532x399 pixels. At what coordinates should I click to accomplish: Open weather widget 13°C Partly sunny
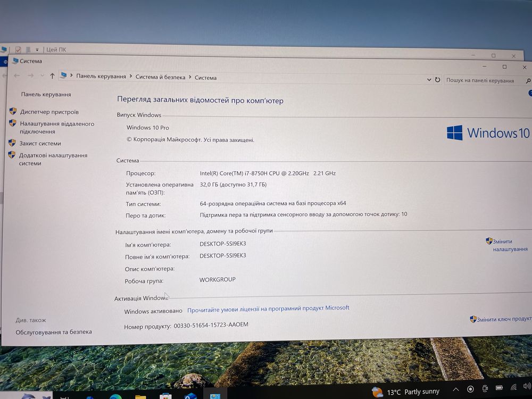pyautogui.click(x=405, y=392)
